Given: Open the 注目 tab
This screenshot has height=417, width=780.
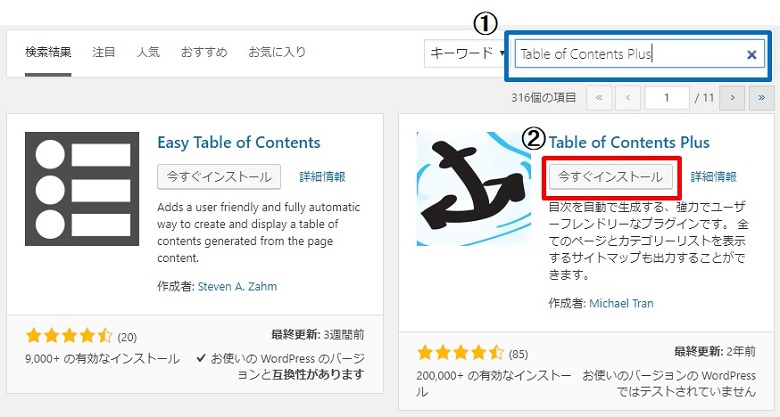Looking at the screenshot, I should [104, 51].
